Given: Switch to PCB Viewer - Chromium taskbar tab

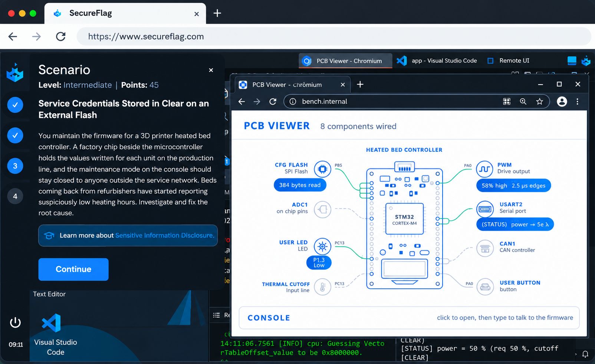Looking at the screenshot, I should click(345, 61).
